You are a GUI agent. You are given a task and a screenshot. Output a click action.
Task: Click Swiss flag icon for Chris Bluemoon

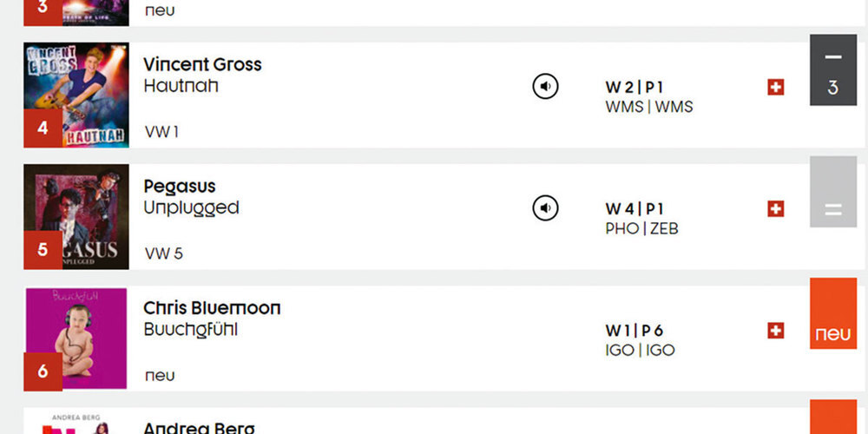[776, 330]
